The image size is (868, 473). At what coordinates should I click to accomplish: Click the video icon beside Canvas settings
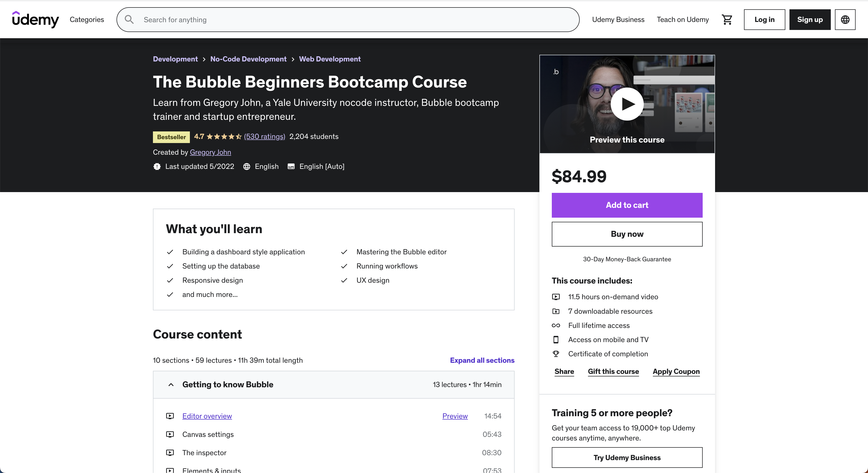point(170,434)
